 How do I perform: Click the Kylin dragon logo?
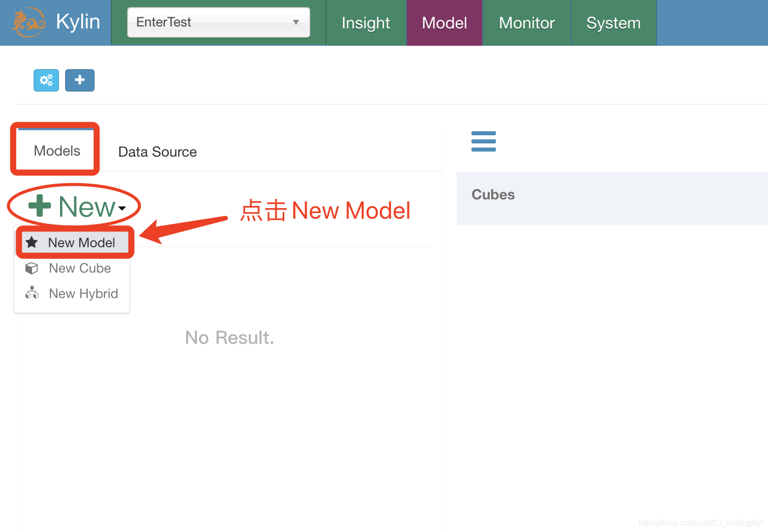28,22
